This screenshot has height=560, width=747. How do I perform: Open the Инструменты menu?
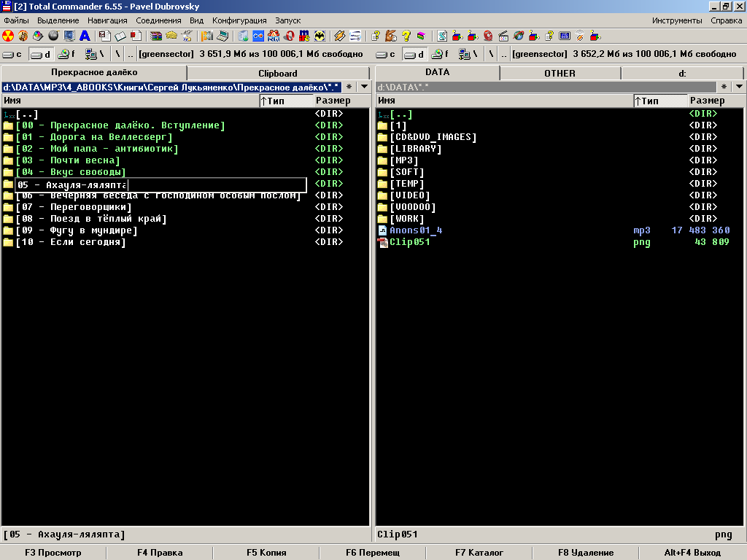tap(677, 20)
